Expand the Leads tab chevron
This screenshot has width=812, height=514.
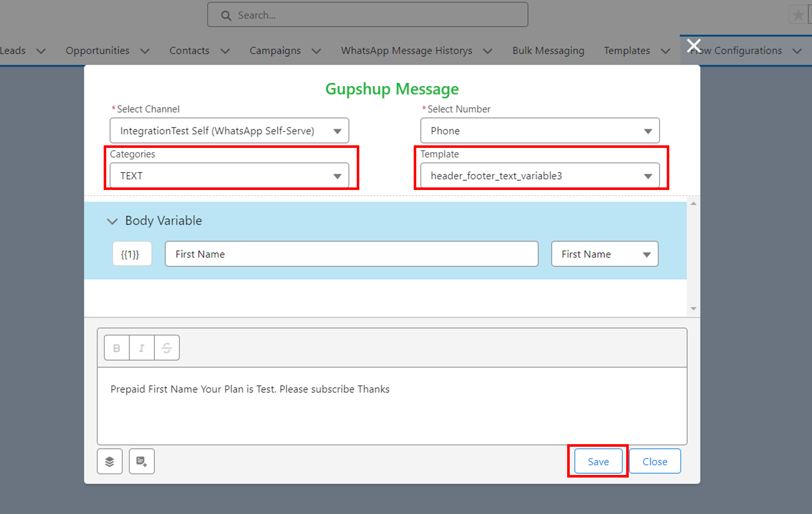click(x=41, y=51)
